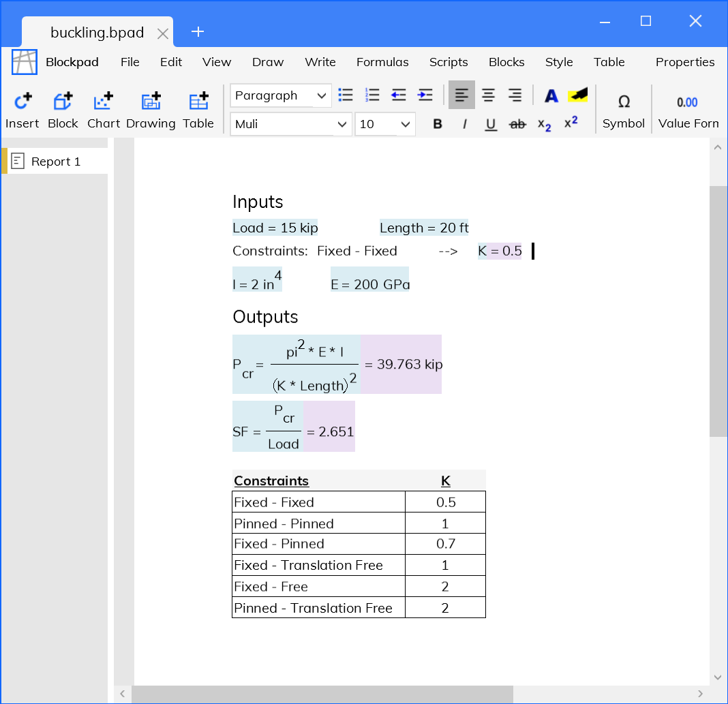Image resolution: width=728 pixels, height=704 pixels.
Task: Expand the Muli font dropdown
Action: [291, 124]
